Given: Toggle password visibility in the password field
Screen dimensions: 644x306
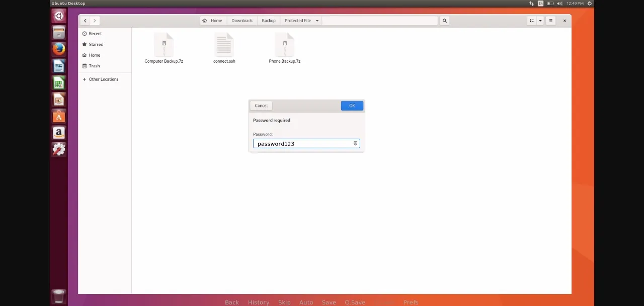Looking at the screenshot, I should pyautogui.click(x=355, y=144).
